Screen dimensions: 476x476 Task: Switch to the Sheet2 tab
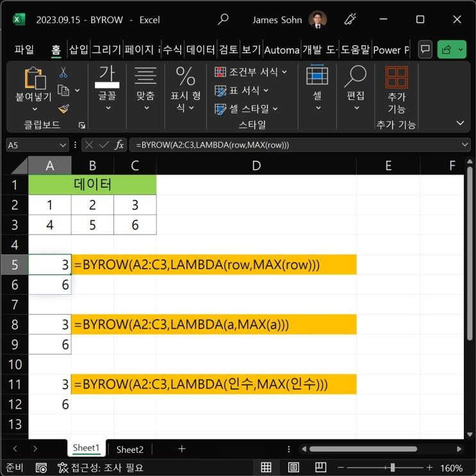[x=129, y=449]
